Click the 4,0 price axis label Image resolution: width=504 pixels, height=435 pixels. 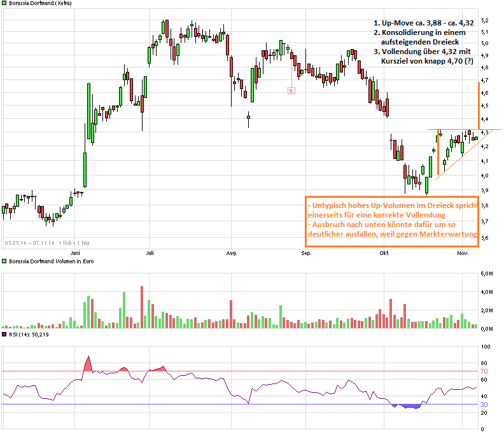pos(485,176)
